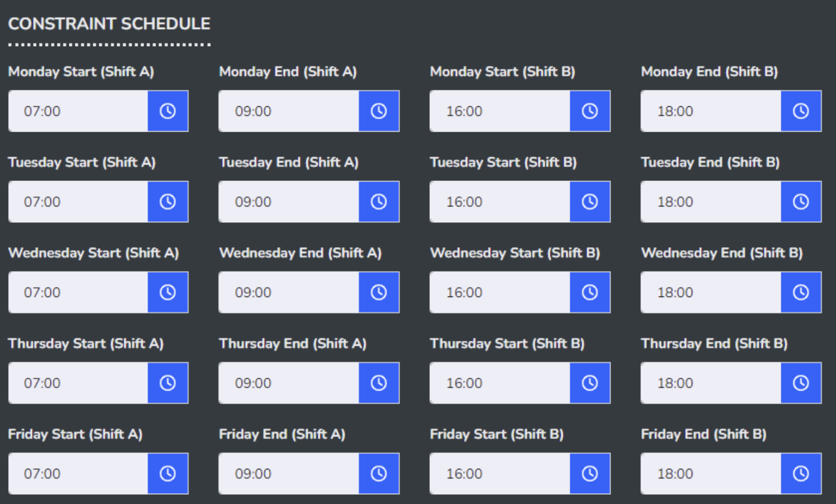Click clock icon for Friday End Shift A
Image resolution: width=836 pixels, height=504 pixels.
click(378, 474)
